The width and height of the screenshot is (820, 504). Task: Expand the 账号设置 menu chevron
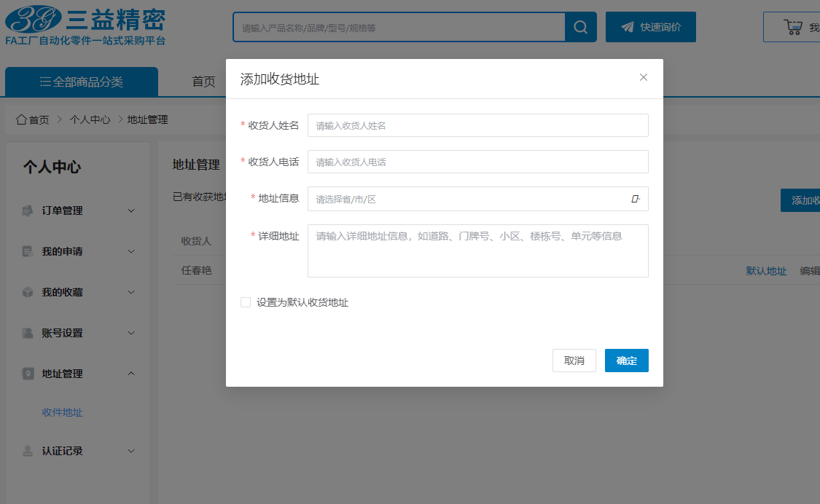(x=131, y=333)
